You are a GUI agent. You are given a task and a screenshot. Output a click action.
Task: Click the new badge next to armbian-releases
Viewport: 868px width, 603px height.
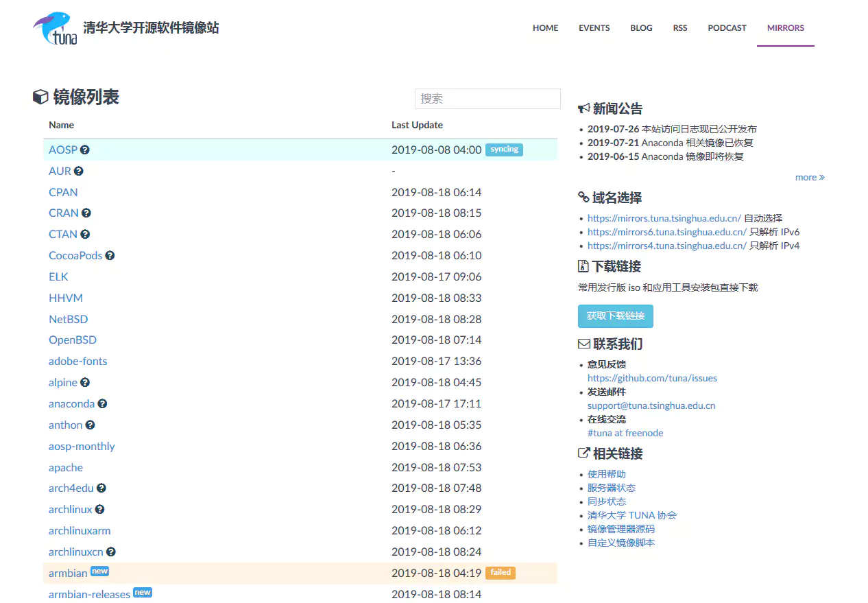[142, 591]
